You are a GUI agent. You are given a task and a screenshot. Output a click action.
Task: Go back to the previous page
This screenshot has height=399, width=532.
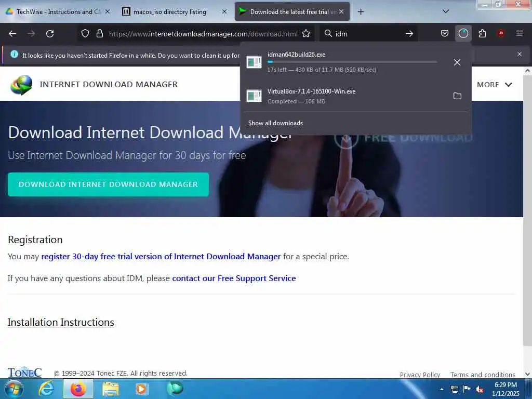point(12,34)
